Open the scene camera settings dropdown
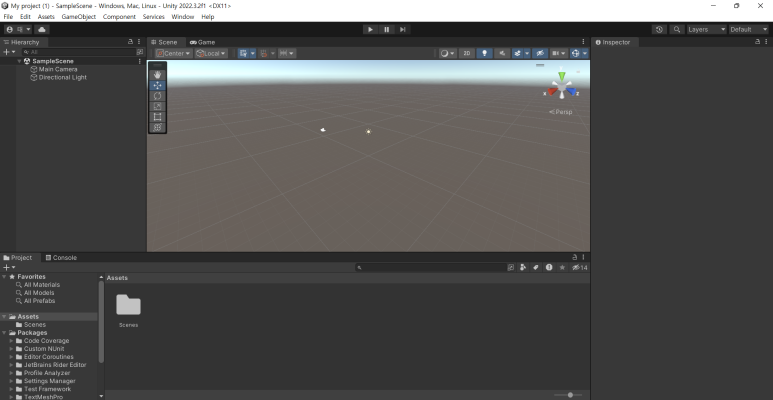773x400 pixels. (558, 53)
